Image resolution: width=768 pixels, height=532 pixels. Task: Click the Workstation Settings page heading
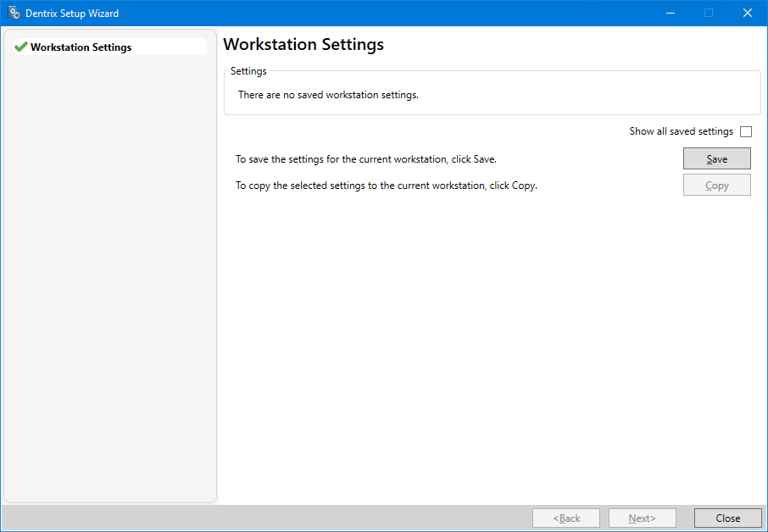point(303,45)
